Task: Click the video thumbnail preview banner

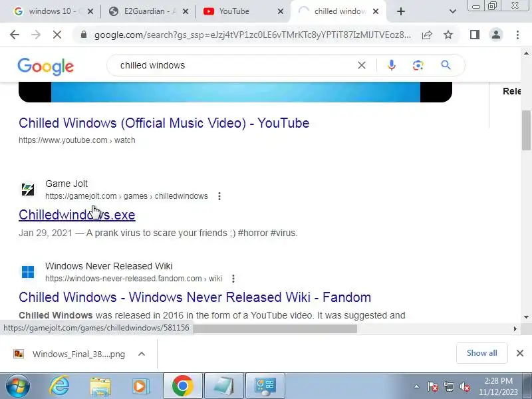Action: 235,92
